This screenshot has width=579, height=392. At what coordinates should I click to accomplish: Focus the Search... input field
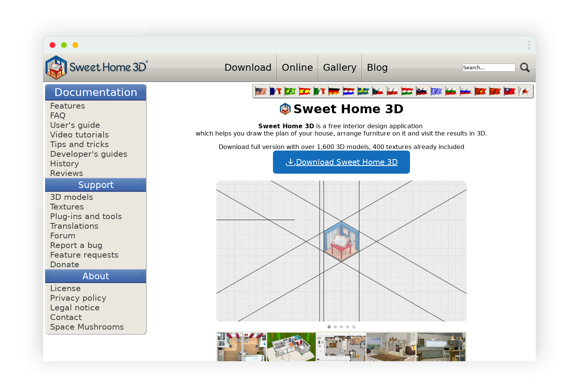pos(489,67)
